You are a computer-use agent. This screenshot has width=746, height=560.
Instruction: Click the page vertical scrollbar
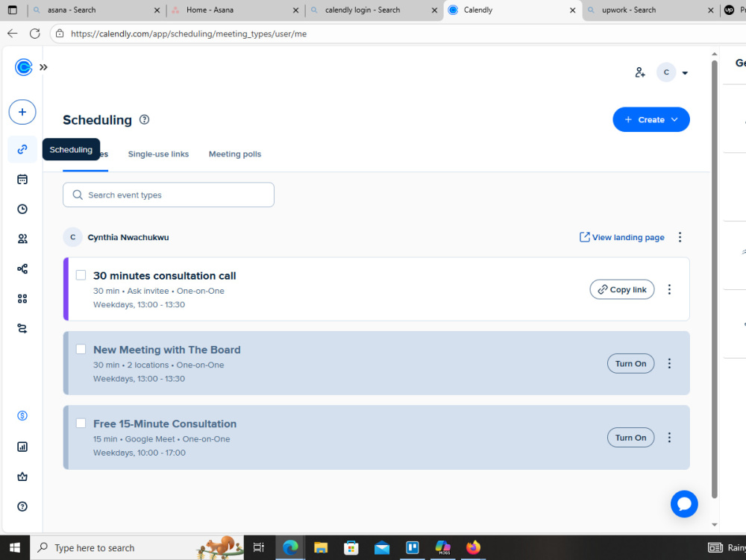714,279
